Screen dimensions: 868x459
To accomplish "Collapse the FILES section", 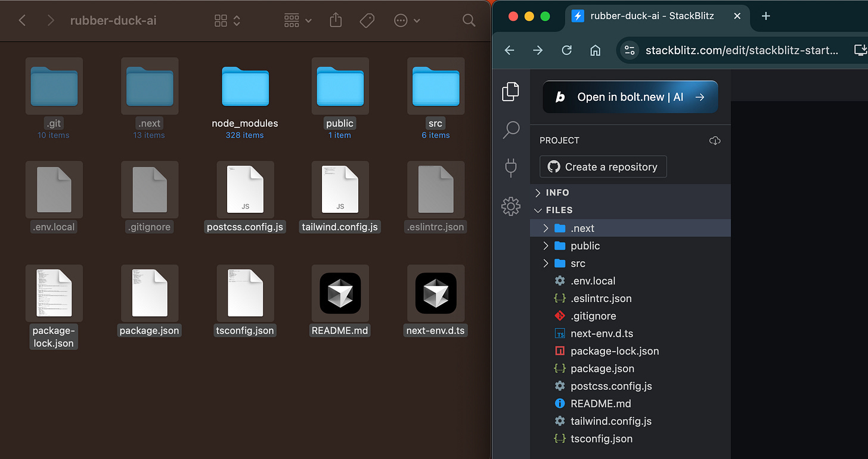I will [x=630, y=210].
